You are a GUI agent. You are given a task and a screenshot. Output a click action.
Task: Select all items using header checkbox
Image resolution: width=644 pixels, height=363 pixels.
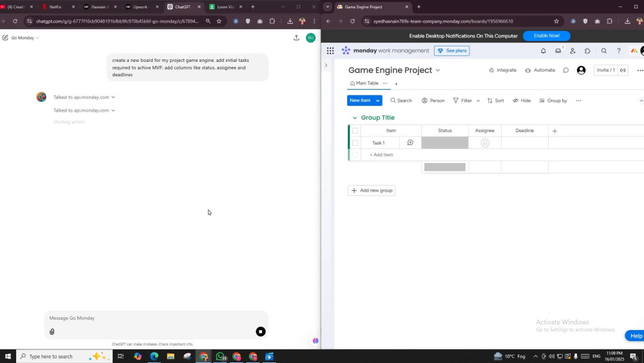pyautogui.click(x=355, y=131)
